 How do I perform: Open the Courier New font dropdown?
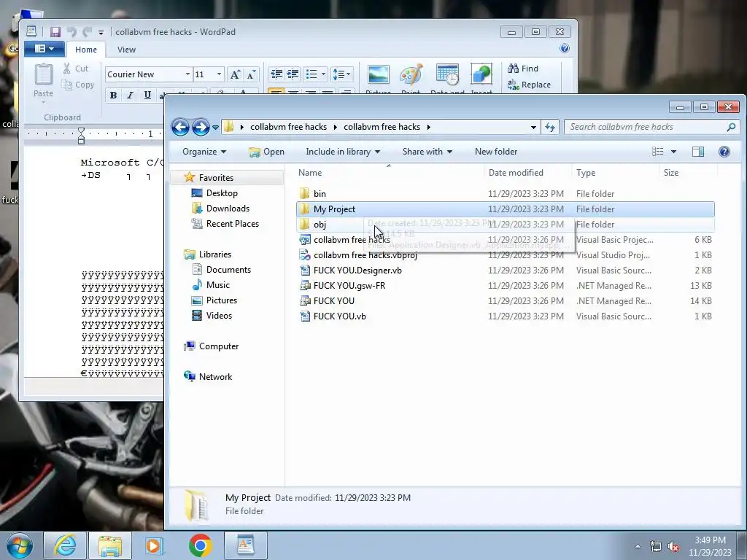click(187, 74)
